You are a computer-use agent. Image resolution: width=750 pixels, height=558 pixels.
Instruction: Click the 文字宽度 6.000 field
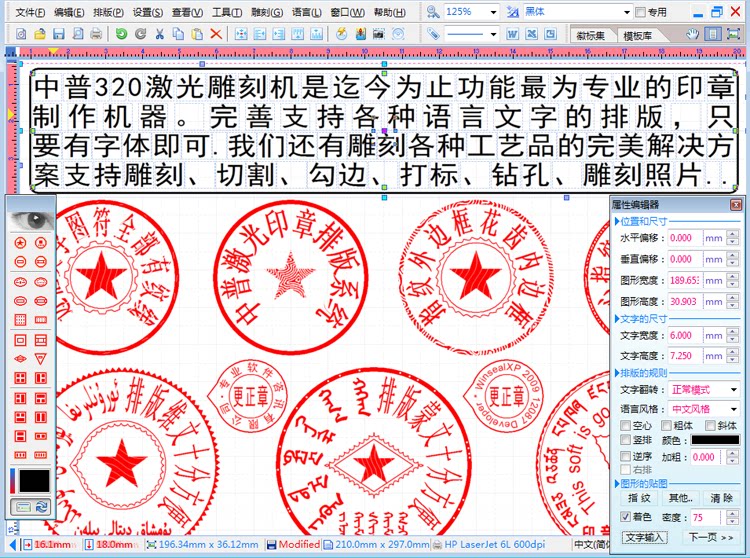click(685, 335)
